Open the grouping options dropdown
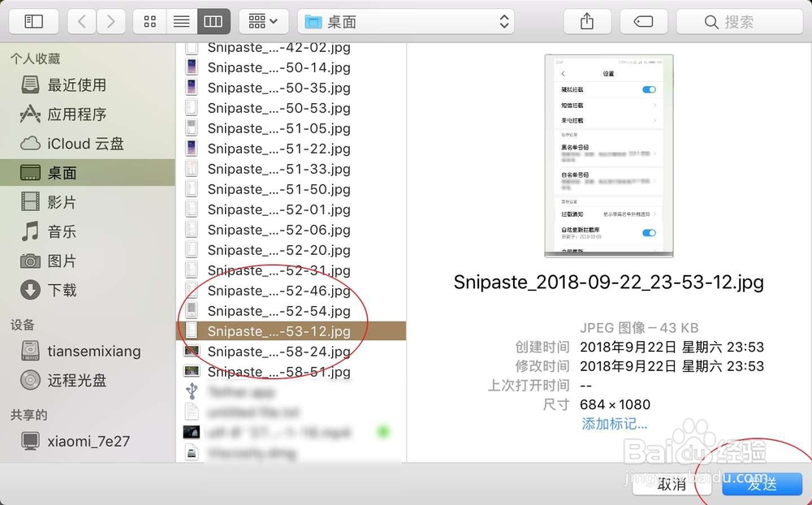This screenshot has width=812, height=505. [261, 21]
